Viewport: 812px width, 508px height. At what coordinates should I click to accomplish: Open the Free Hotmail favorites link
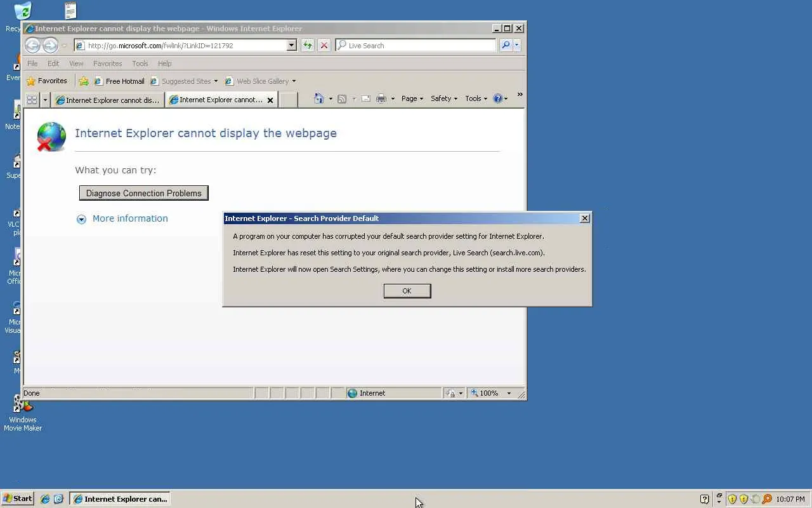119,81
